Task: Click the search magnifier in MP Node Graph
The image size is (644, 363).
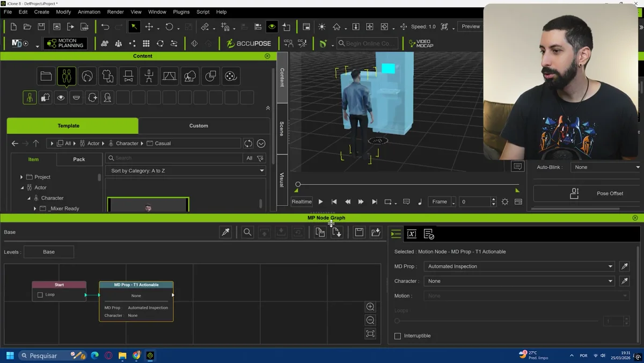Action: pos(247,232)
